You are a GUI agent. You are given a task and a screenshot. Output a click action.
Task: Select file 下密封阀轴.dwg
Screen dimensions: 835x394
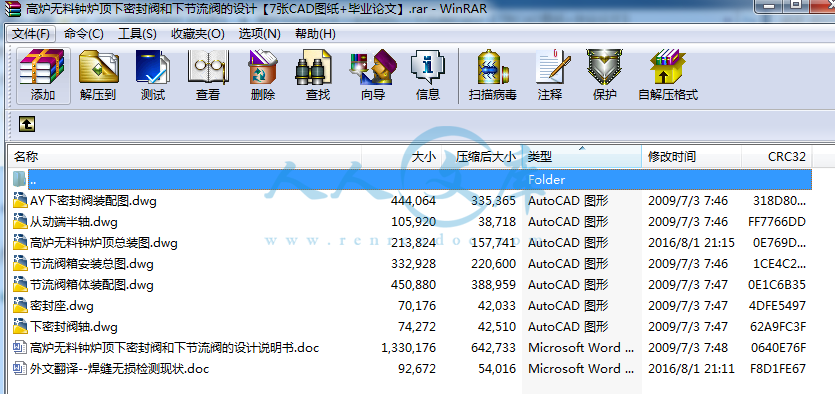(73, 326)
